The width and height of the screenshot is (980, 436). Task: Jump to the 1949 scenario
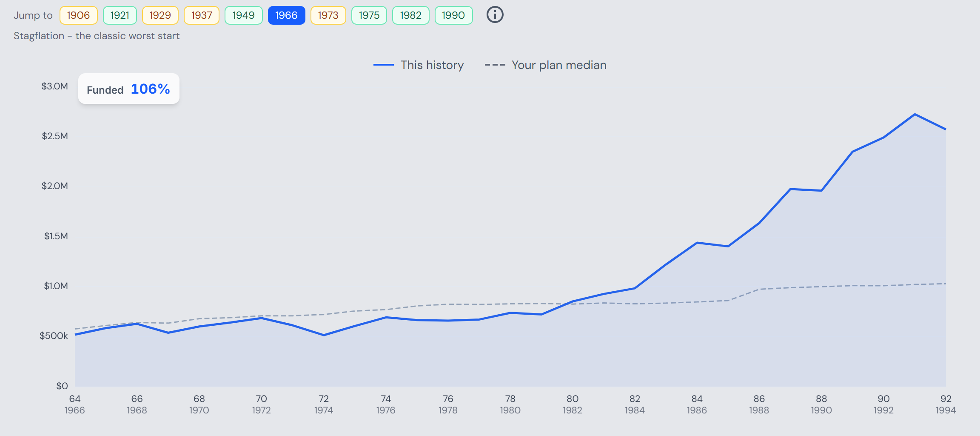[243, 15]
